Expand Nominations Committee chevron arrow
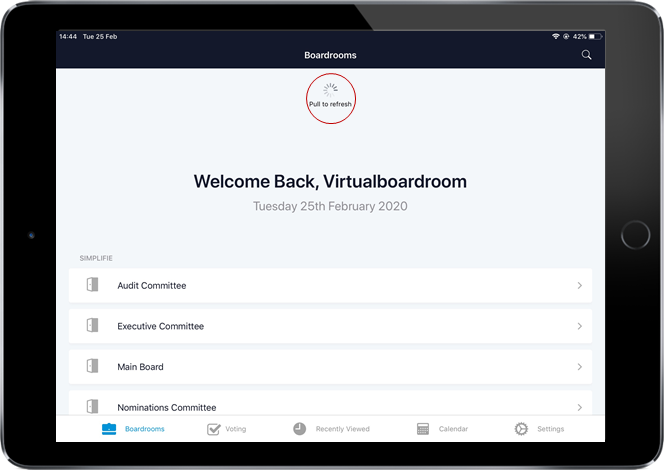This screenshot has height=470, width=664. [x=579, y=407]
